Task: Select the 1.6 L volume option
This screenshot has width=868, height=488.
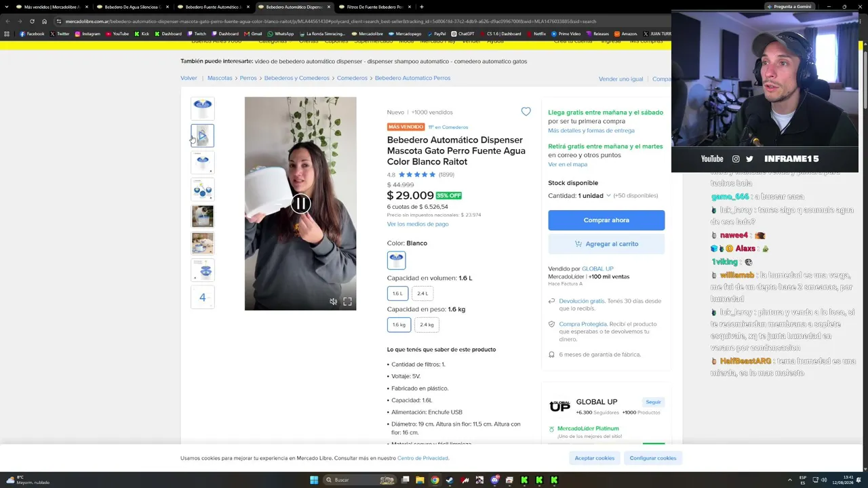Action: coord(397,293)
